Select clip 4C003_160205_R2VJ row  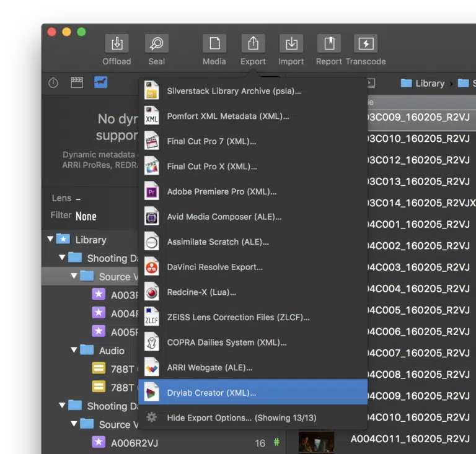coord(421,267)
